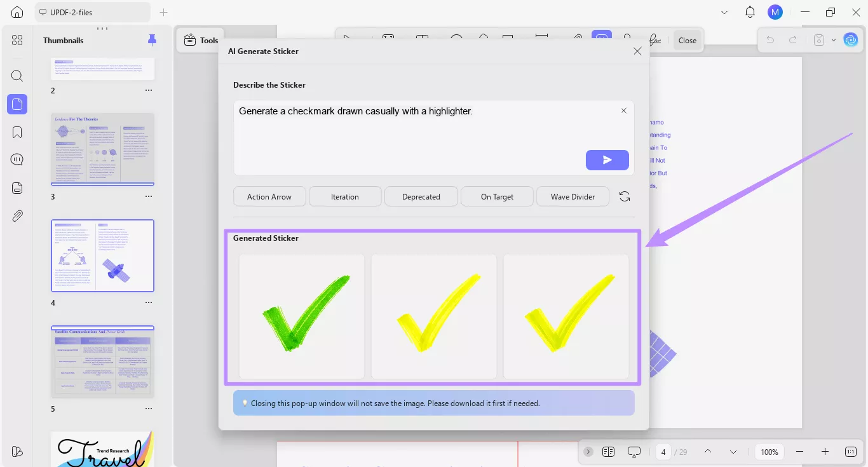The width and height of the screenshot is (868, 467).
Task: Go to the UPDF home screen
Action: click(x=17, y=12)
